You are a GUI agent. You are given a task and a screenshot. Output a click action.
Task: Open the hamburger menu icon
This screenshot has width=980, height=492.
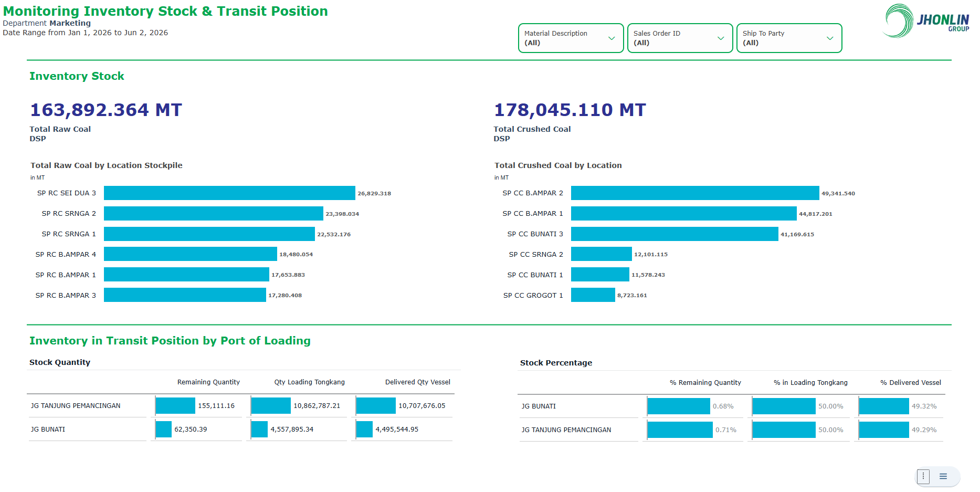coord(943,476)
